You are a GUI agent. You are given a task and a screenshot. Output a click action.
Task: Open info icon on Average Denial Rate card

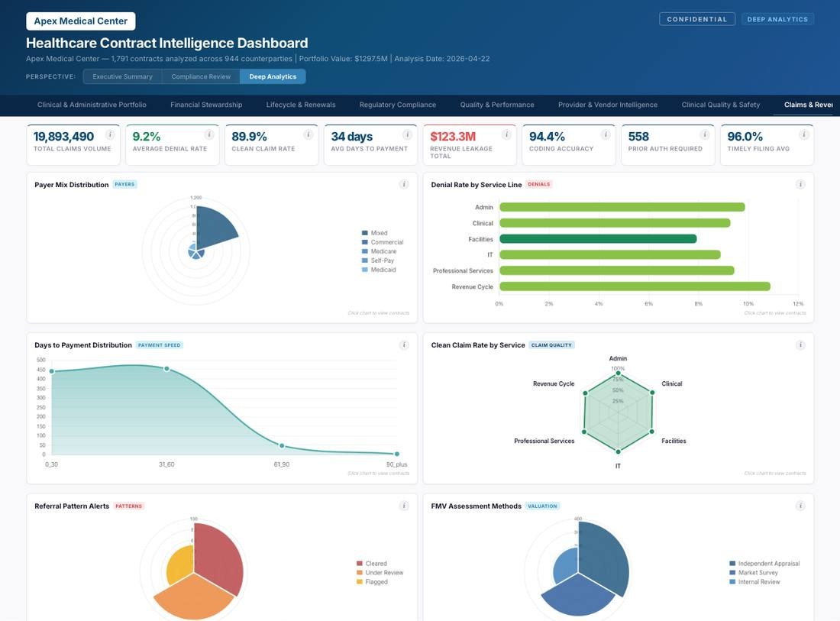pyautogui.click(x=209, y=134)
